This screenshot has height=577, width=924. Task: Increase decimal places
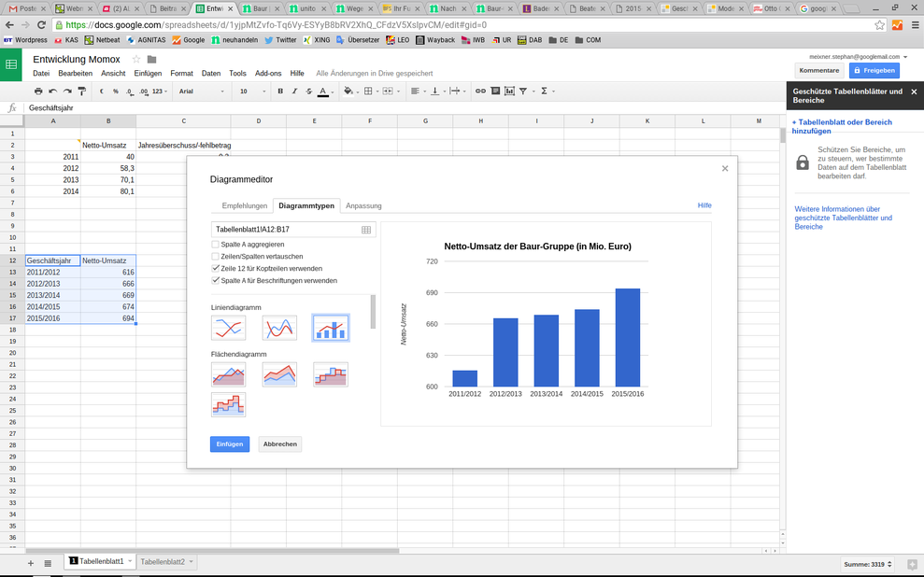tap(144, 91)
